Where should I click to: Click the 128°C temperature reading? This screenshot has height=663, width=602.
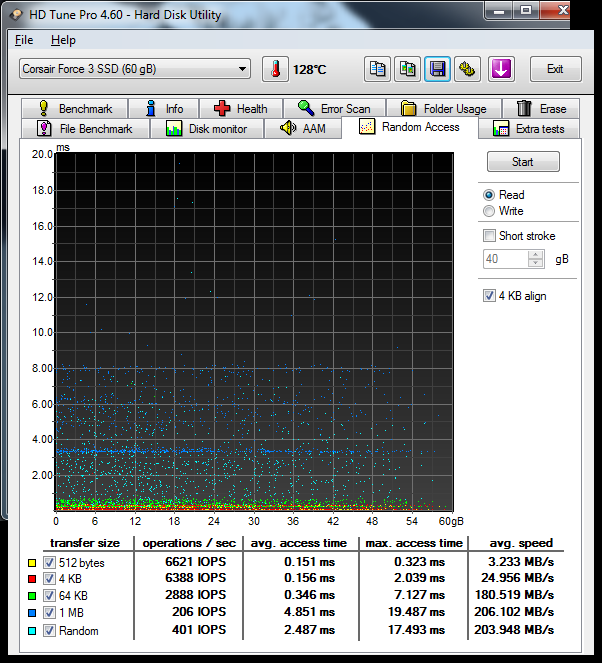pyautogui.click(x=309, y=69)
